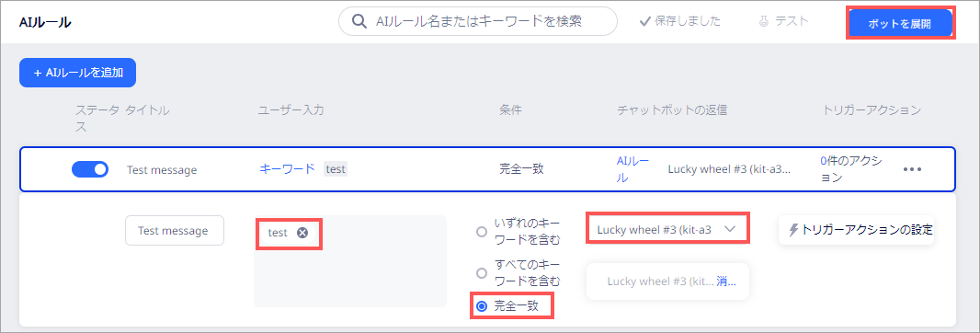
Task: Select すべてのキーワードを含む radio option
Action: coord(481,273)
